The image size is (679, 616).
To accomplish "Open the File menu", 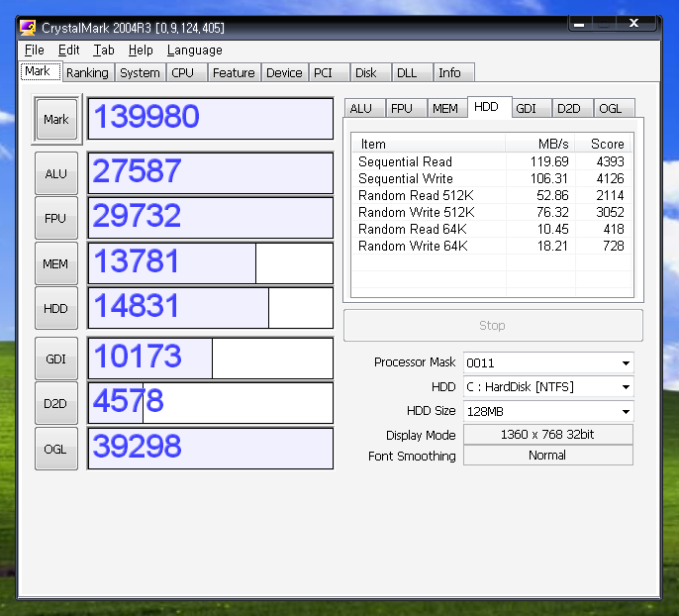I will (35, 51).
